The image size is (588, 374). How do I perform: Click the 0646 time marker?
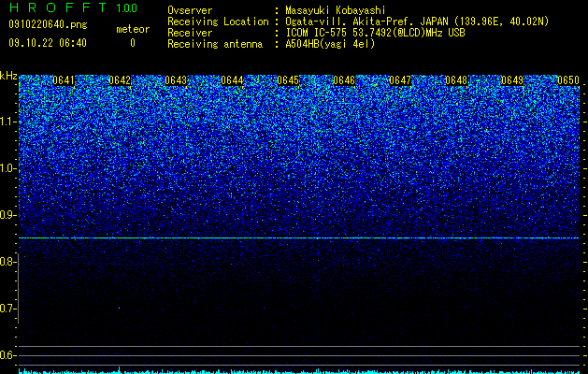point(344,80)
